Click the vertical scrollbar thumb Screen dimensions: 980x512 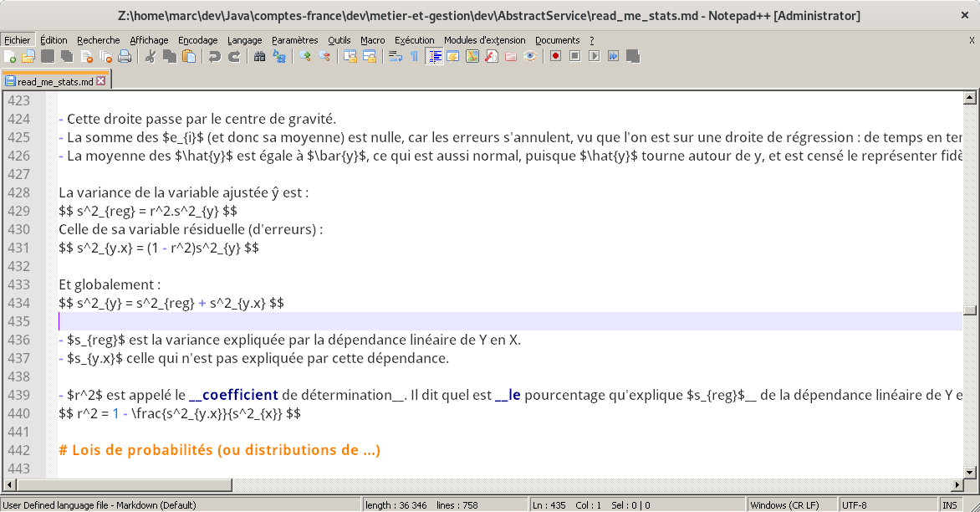tap(969, 310)
